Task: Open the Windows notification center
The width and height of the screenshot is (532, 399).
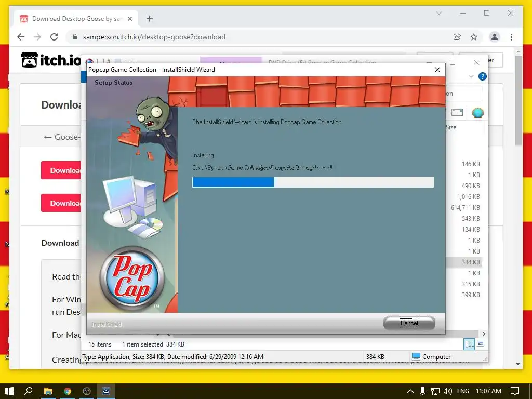Action: [x=515, y=391]
